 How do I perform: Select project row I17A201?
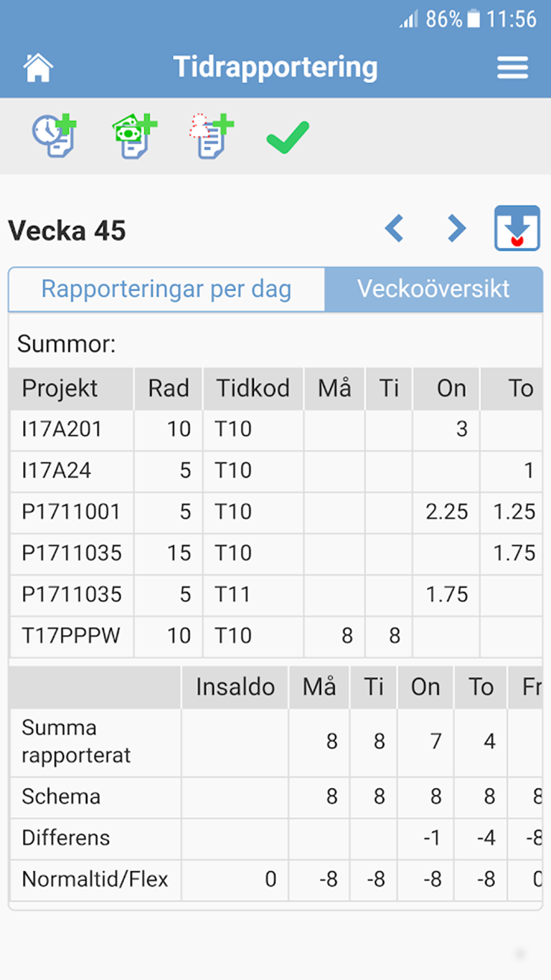pos(62,429)
